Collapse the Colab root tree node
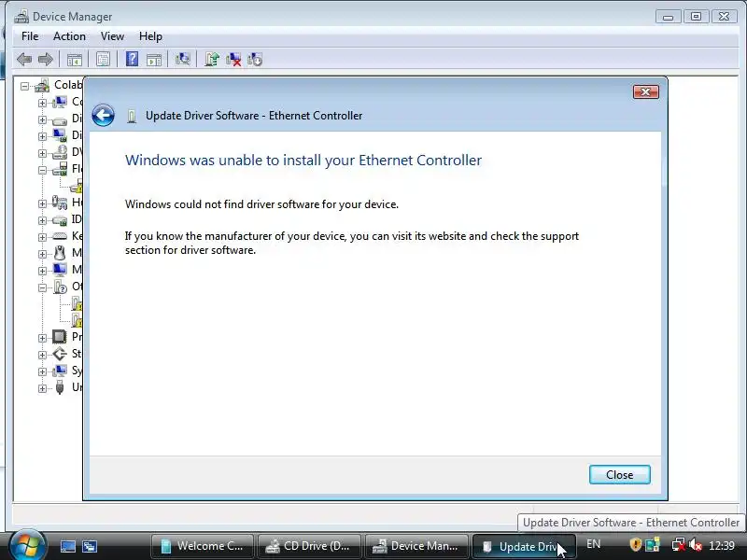The height and width of the screenshot is (560, 747). 25,86
